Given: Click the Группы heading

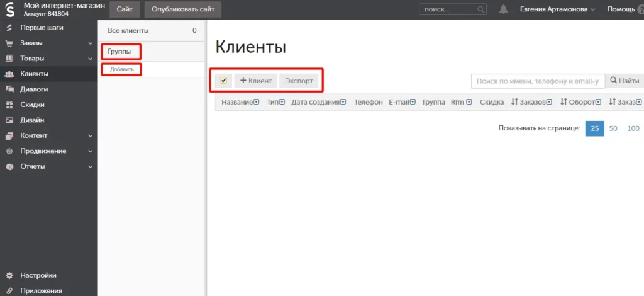Looking at the screenshot, I should 119,52.
